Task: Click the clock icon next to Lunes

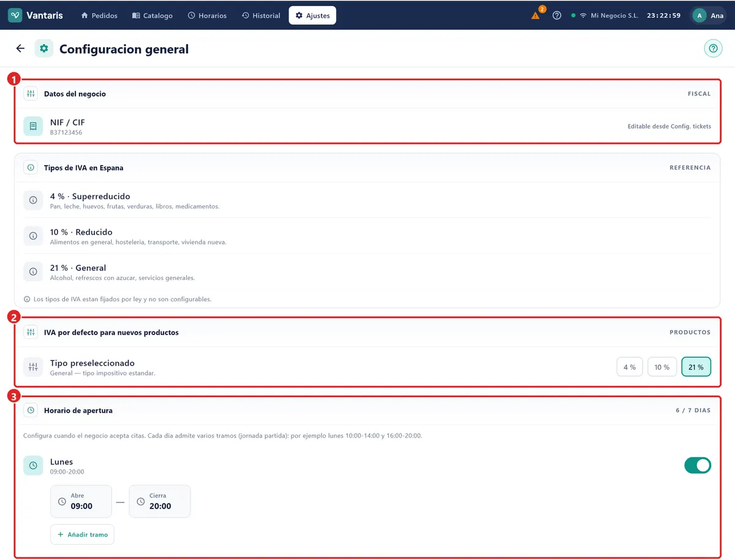Action: (x=33, y=466)
